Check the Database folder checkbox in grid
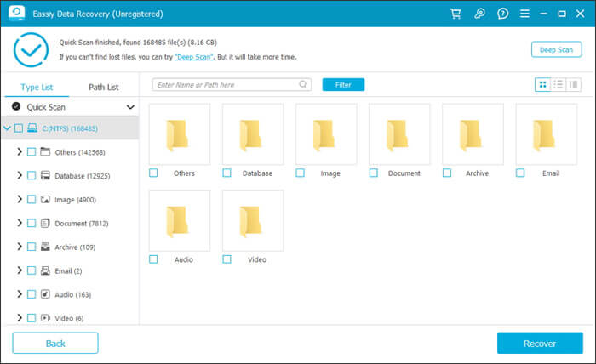The image size is (596, 364). (x=227, y=173)
